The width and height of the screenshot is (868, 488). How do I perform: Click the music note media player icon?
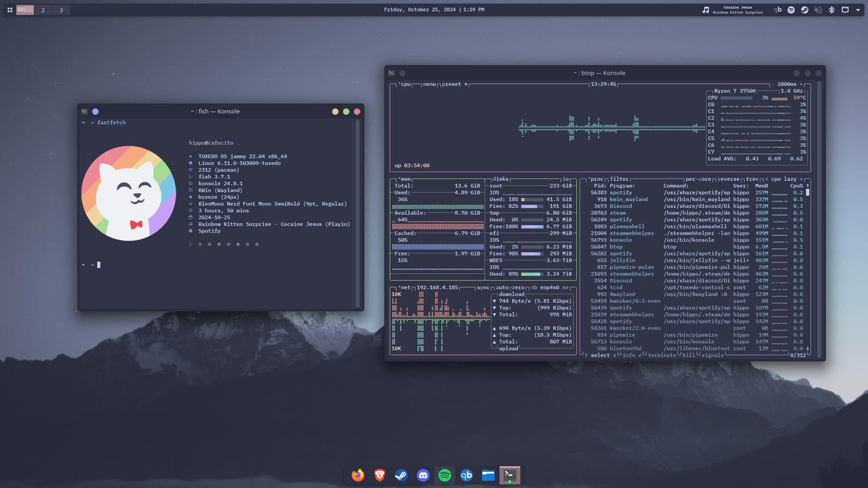706,9
